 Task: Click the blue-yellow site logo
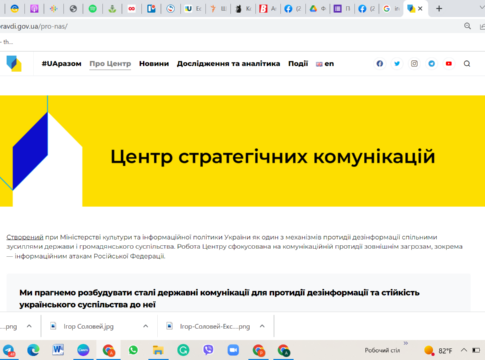[x=14, y=63]
